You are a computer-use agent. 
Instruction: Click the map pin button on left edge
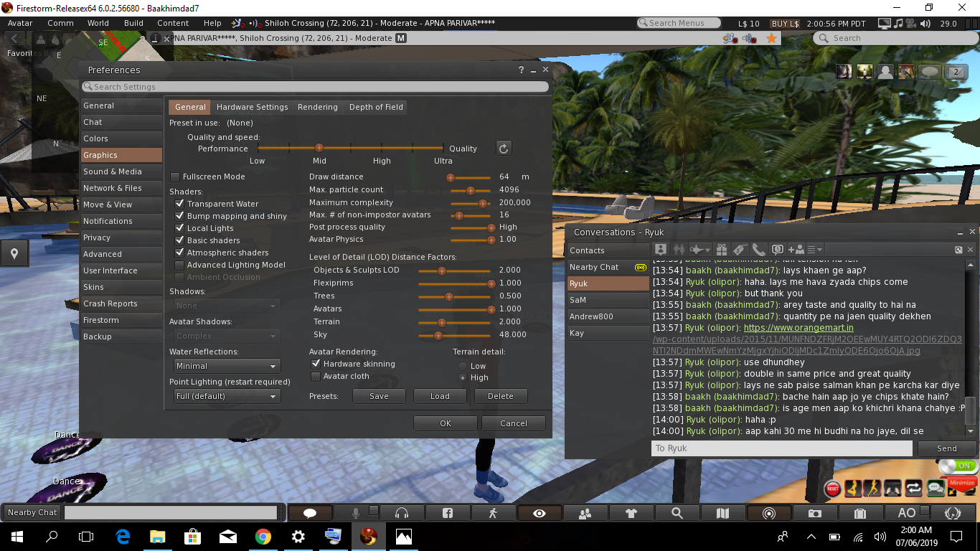(14, 253)
